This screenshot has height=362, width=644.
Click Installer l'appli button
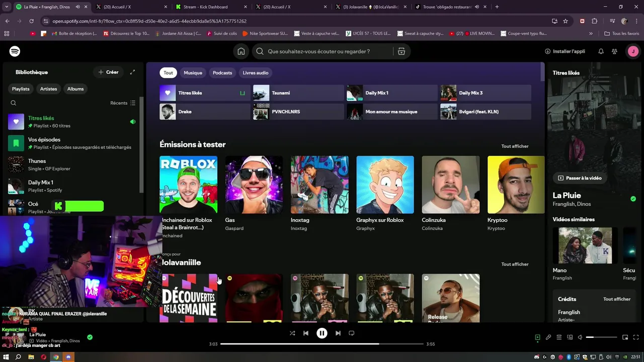tap(565, 51)
